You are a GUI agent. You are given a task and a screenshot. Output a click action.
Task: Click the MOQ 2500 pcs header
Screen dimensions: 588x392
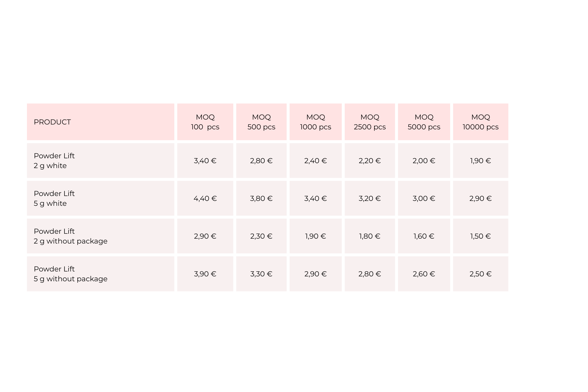370,122
